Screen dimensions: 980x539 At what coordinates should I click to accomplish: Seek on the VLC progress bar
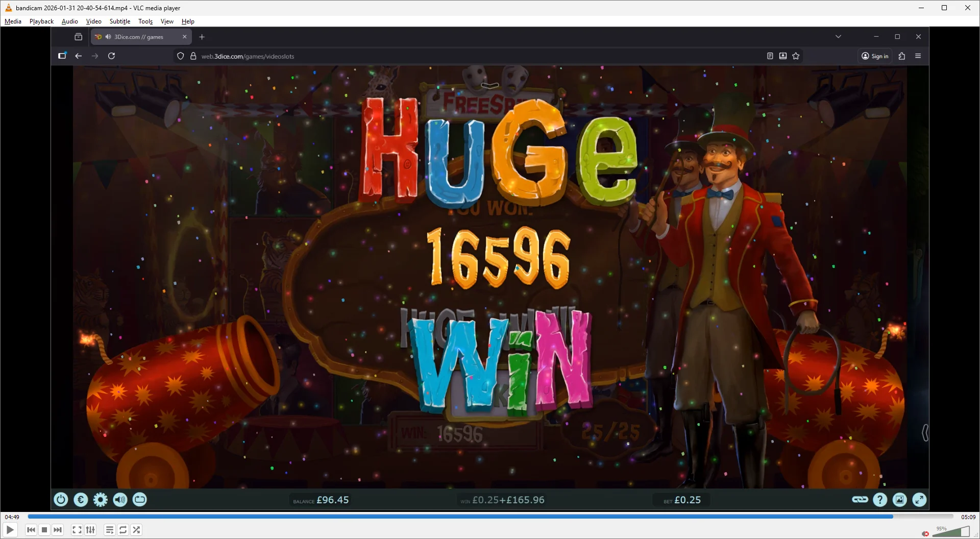(490, 517)
